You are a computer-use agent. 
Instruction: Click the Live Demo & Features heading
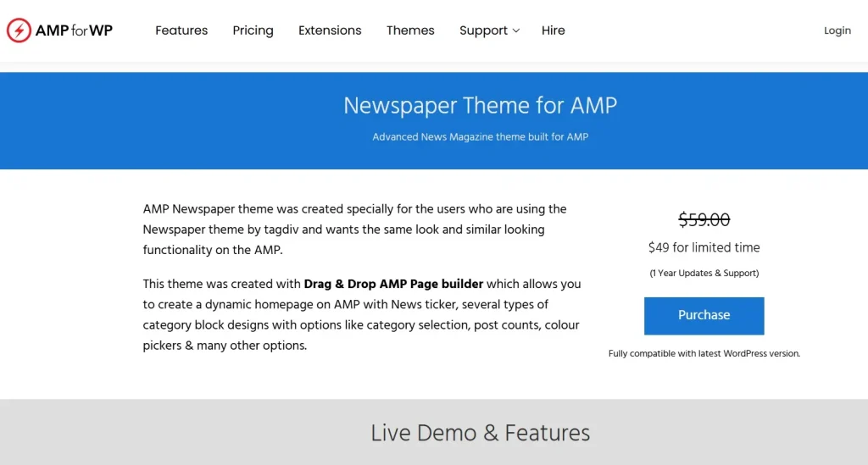pos(480,433)
